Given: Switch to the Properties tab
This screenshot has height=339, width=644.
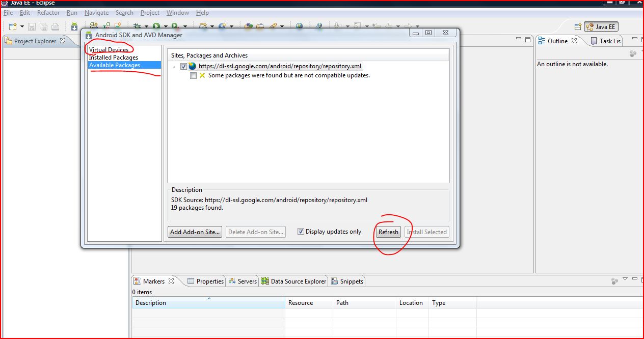Looking at the screenshot, I should click(x=205, y=281).
